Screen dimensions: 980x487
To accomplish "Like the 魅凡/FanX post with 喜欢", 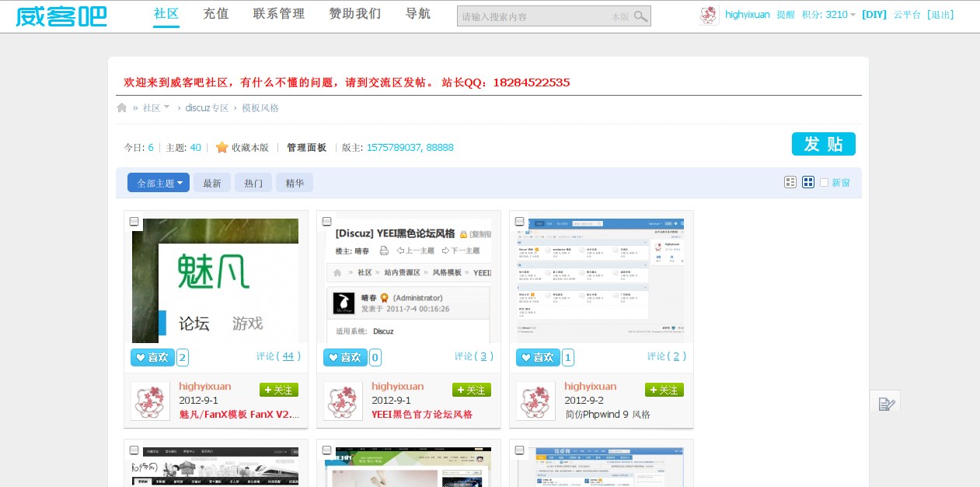I will point(152,357).
